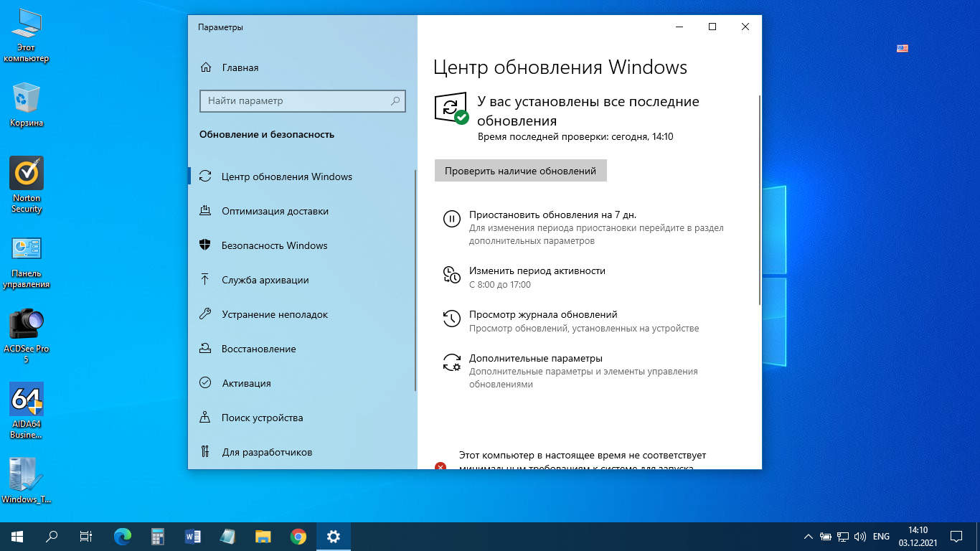Image resolution: width=980 pixels, height=551 pixels.
Task: Pause updates for 7 days (Приостановить обновления)
Action: pos(552,215)
